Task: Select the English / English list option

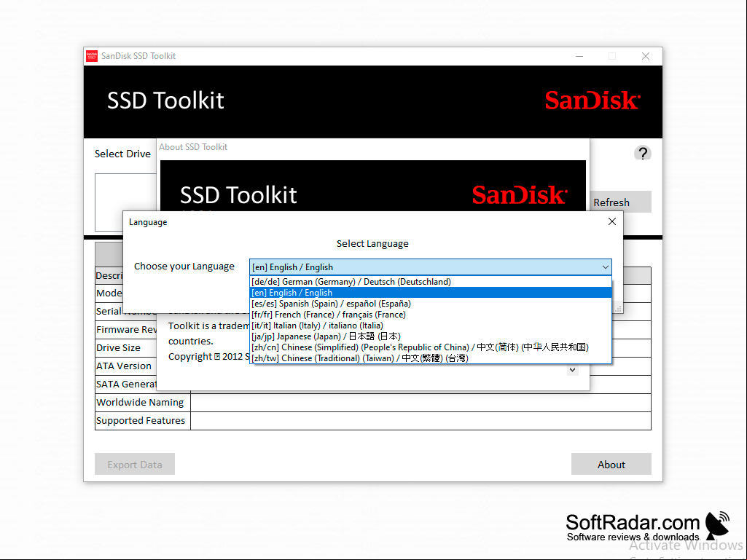Action: click(x=431, y=293)
